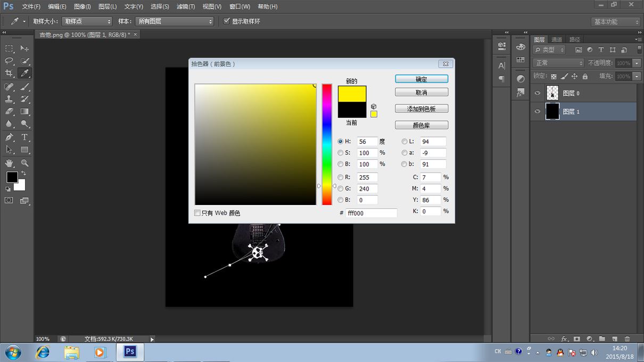This screenshot has width=644, height=362.
Task: Select the Dodge tool
Action: [x=24, y=124]
